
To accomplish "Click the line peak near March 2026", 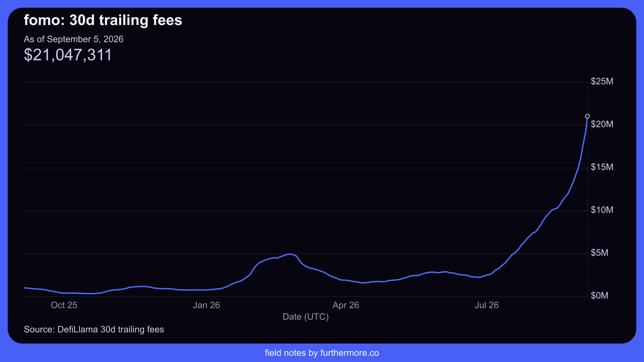I will 290,254.
